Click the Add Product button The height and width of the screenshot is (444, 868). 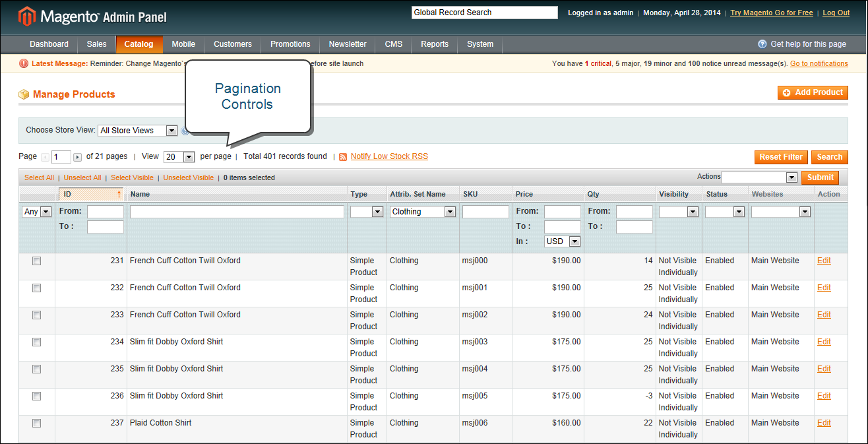point(813,92)
